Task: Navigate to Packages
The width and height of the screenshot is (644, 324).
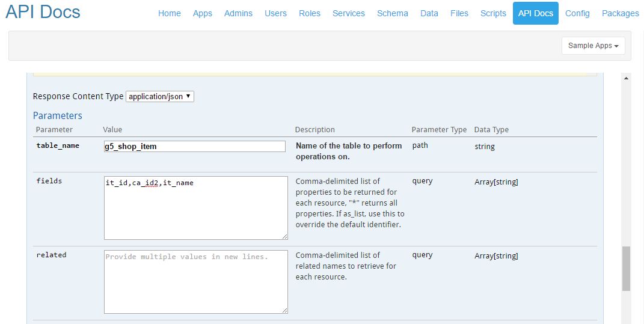Action: [620, 13]
